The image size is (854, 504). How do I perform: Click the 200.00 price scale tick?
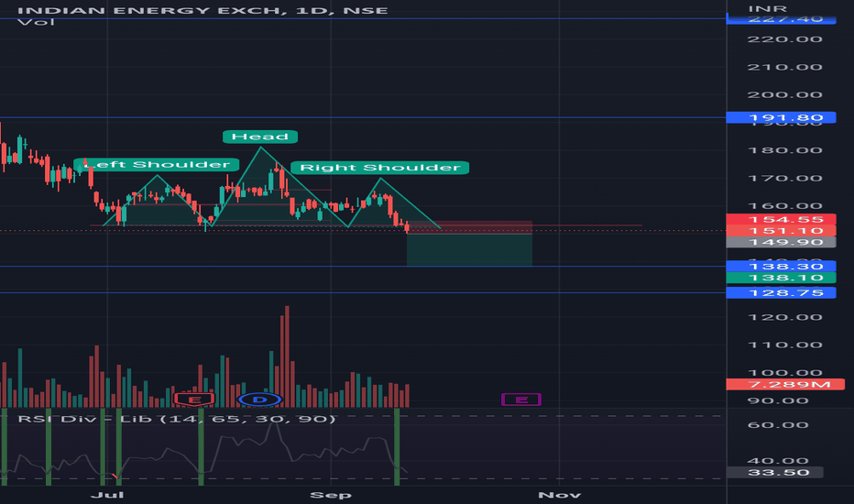[785, 94]
